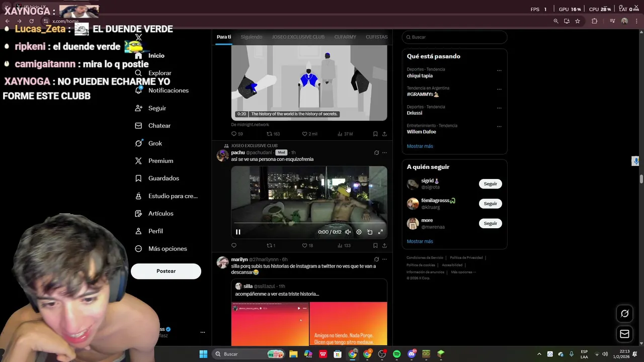Open the quoted silla post
Viewport: 644px width, 362px height.
pos(309,313)
